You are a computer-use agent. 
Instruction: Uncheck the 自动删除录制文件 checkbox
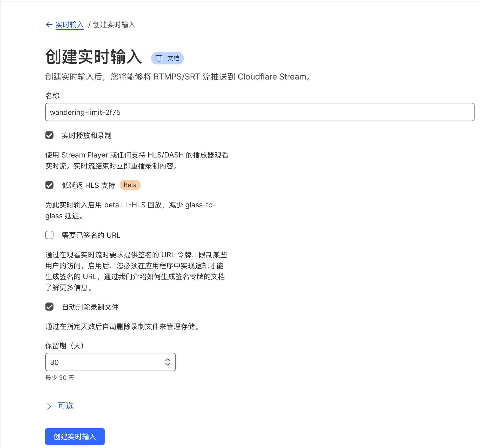coord(49,307)
